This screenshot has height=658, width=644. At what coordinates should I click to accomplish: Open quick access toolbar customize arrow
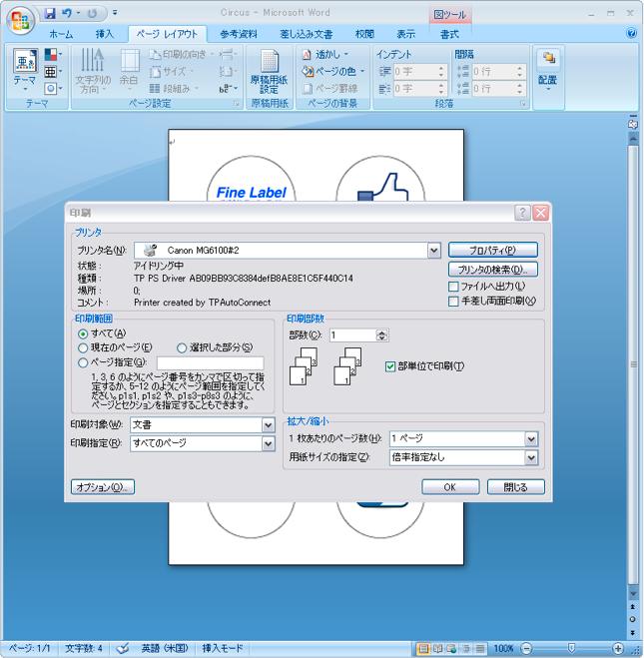(115, 13)
